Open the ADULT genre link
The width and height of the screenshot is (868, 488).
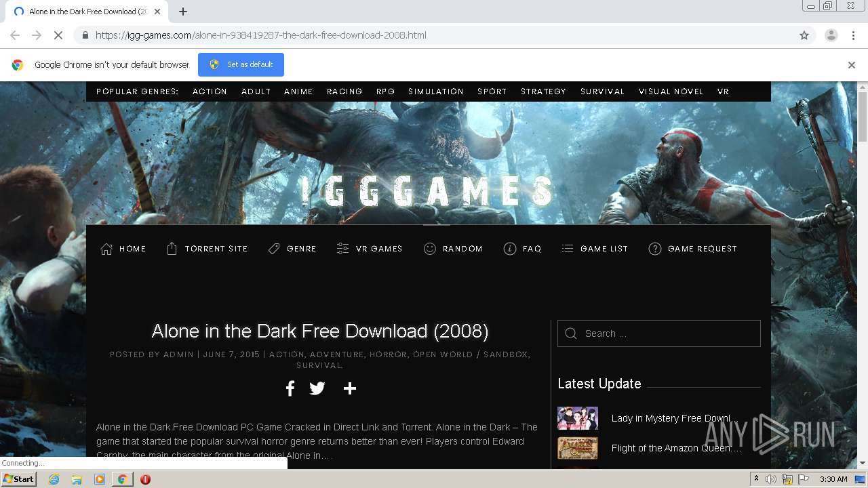256,91
